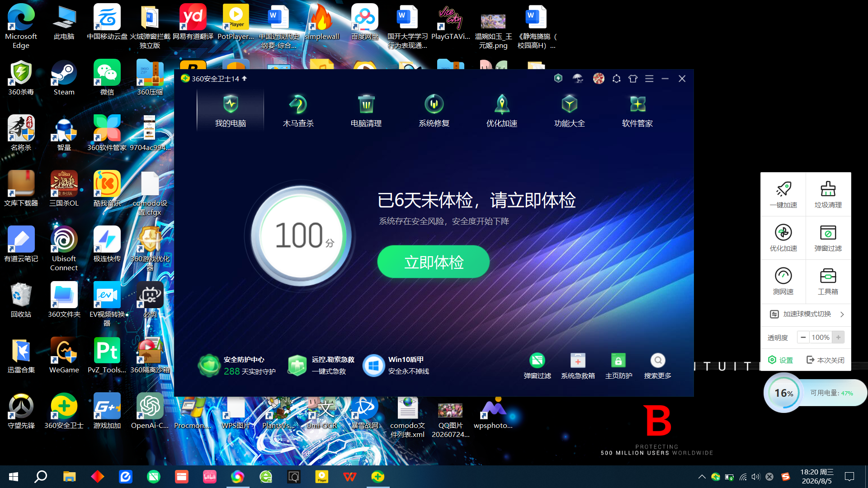Click the green 立即体检 button
Viewport: 868px width, 488px height.
tap(434, 262)
